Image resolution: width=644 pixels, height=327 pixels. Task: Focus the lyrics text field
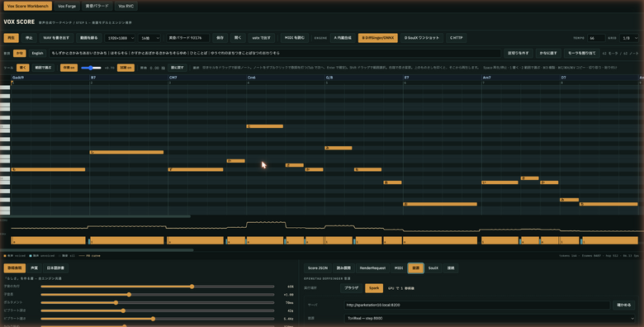point(275,53)
